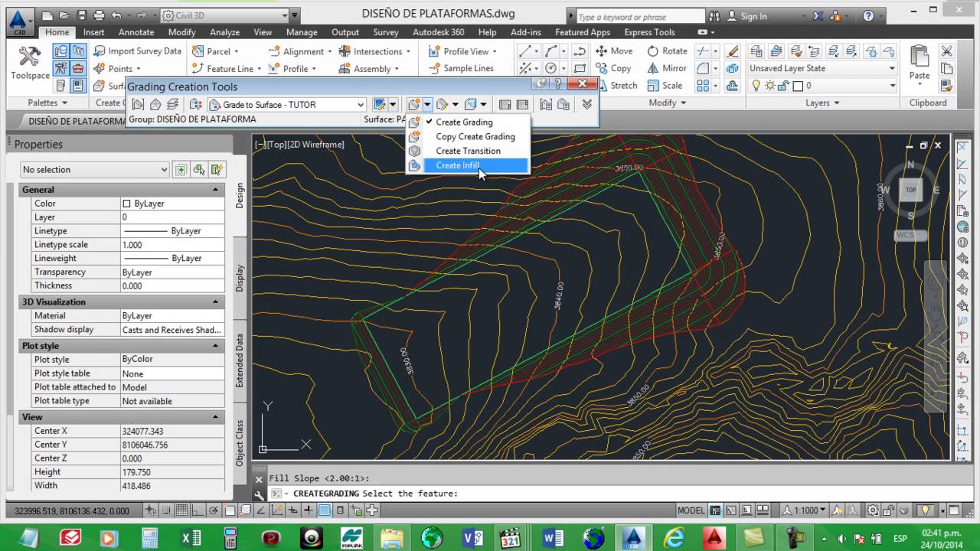Open the Alignment dropdown arrow

(329, 52)
